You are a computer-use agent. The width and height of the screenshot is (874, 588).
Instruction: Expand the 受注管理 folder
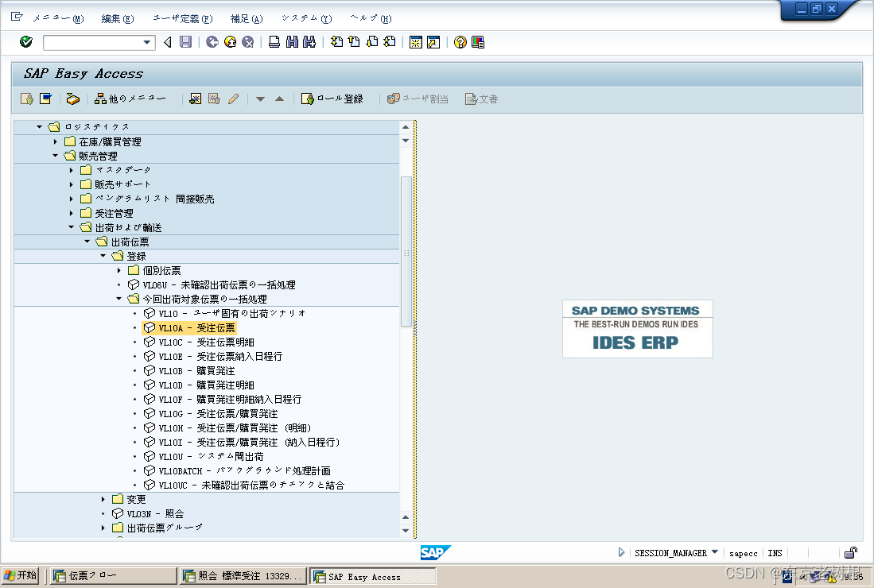coord(72,213)
